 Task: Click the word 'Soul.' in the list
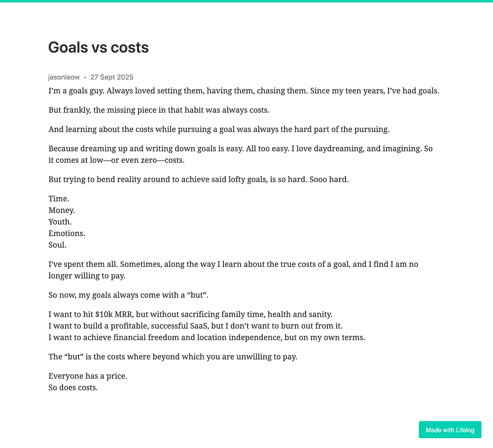[58, 245]
